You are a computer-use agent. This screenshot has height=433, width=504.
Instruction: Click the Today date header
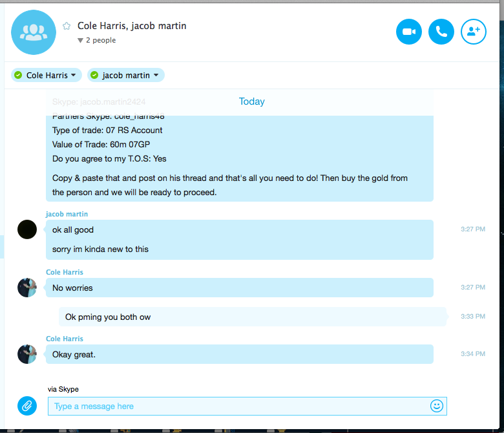click(252, 101)
